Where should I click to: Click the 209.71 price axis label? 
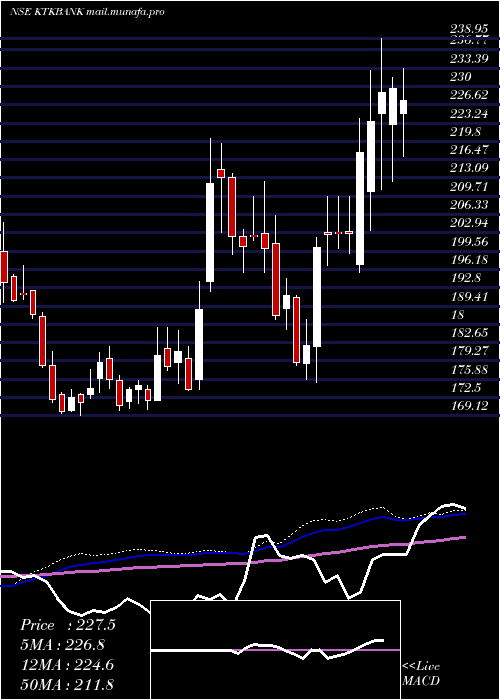(x=469, y=187)
